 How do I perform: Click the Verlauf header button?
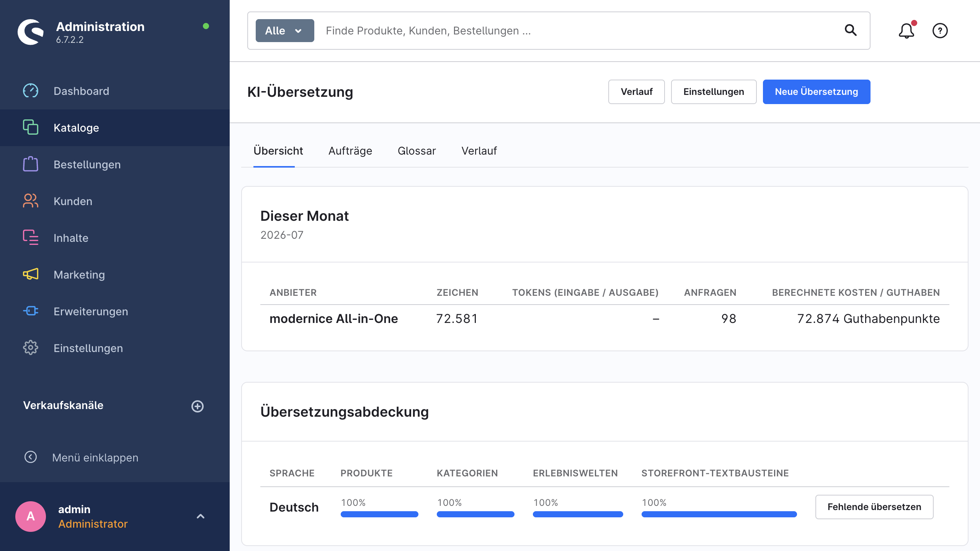[x=637, y=92]
